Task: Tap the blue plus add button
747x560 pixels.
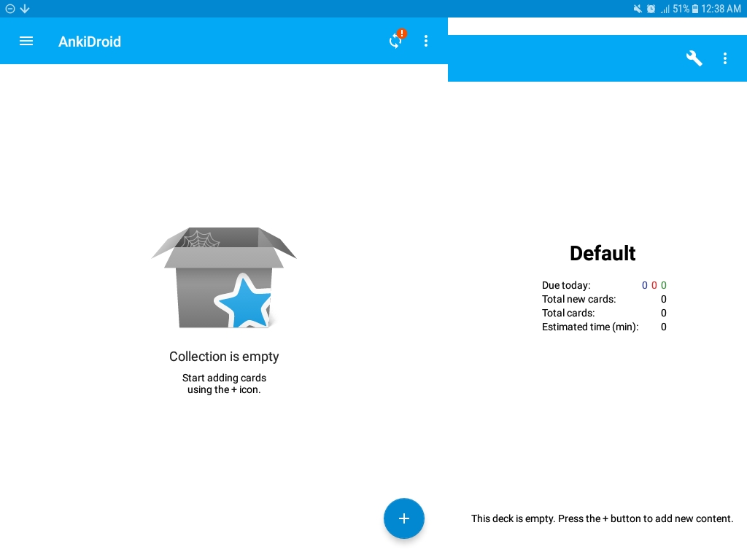Action: [403, 518]
